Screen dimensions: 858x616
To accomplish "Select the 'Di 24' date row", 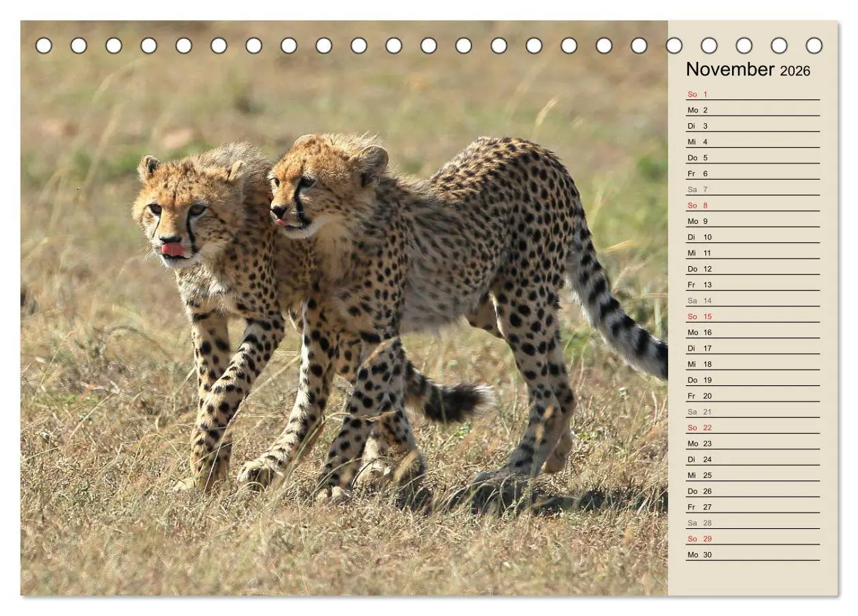I will (x=752, y=459).
